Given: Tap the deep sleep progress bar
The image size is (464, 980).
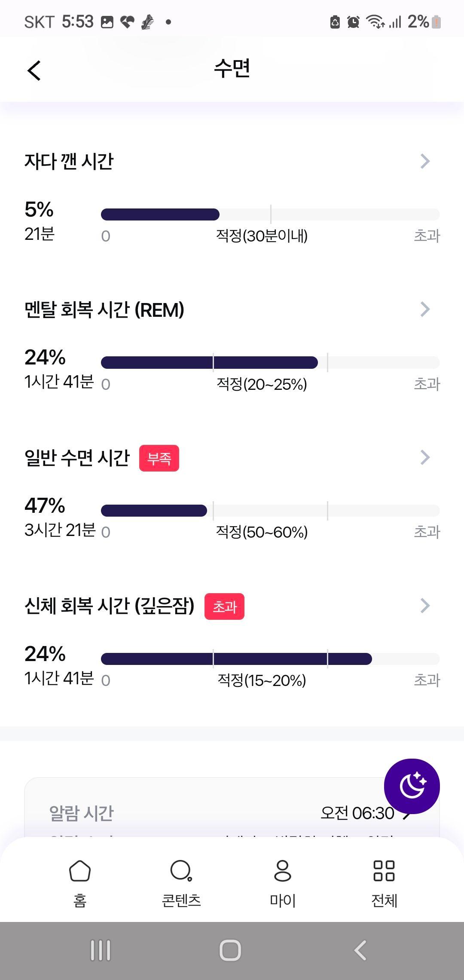Looking at the screenshot, I should click(x=270, y=659).
